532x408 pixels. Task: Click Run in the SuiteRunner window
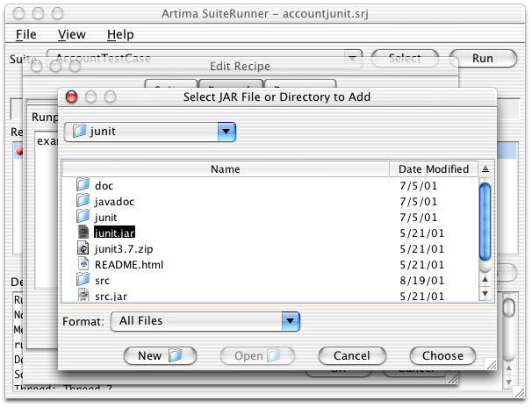tap(483, 59)
